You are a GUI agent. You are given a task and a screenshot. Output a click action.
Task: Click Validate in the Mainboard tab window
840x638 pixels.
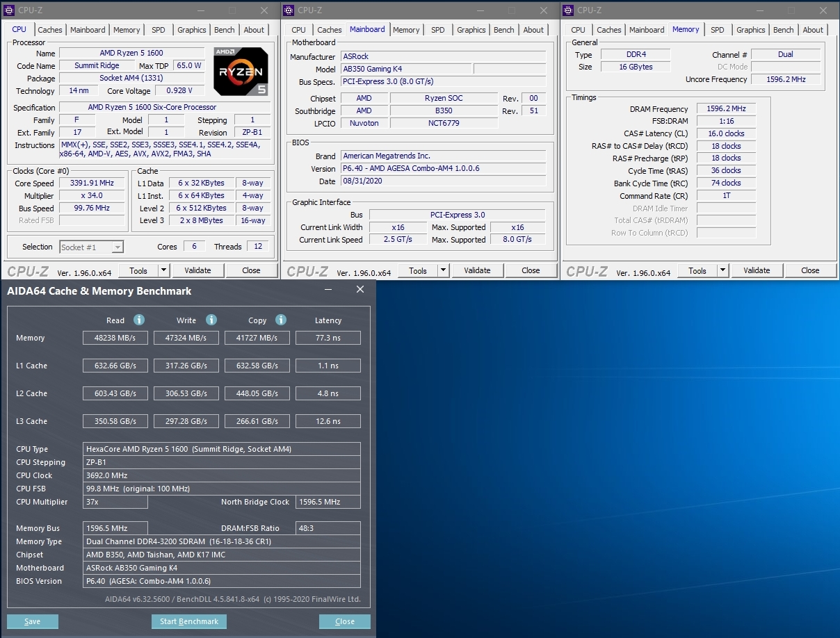477,270
